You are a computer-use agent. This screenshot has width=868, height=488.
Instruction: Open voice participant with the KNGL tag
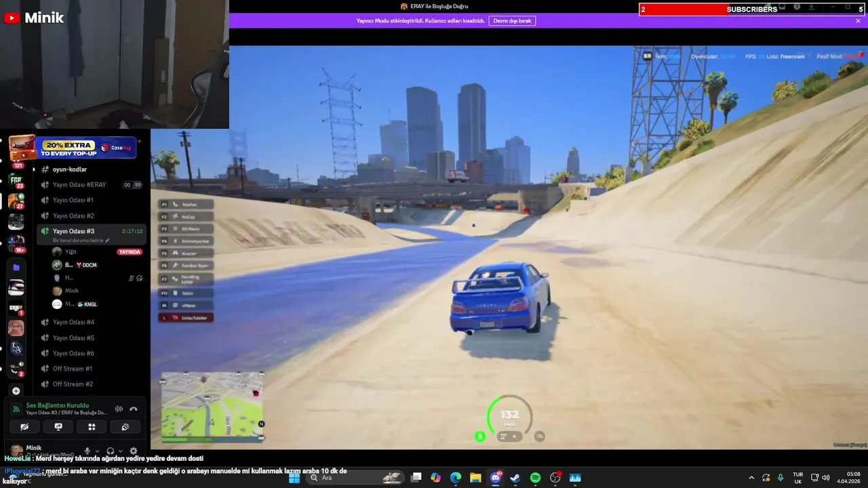click(x=96, y=304)
